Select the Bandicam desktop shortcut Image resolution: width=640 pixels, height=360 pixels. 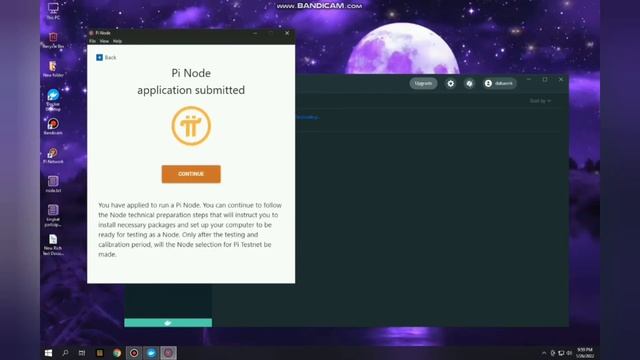[53, 127]
